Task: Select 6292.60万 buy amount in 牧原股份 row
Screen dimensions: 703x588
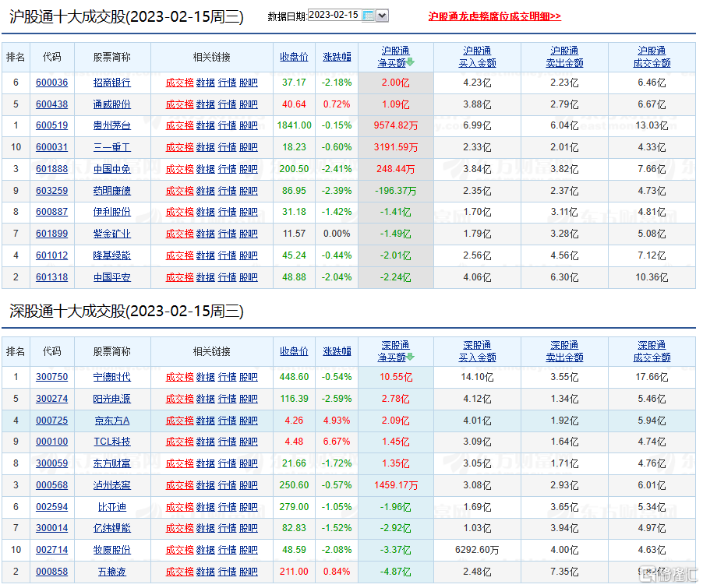Action: 477,550
